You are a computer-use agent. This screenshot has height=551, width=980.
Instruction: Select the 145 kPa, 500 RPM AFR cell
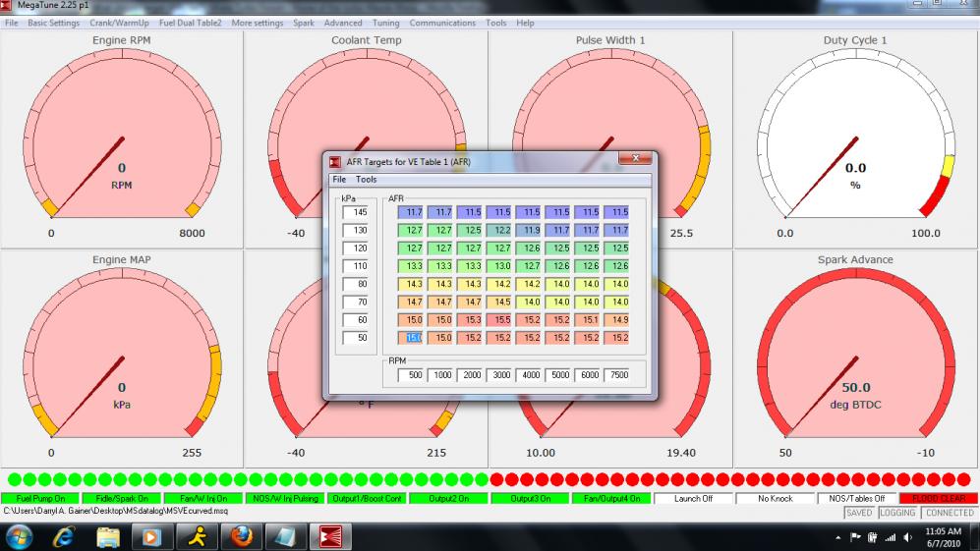[411, 212]
